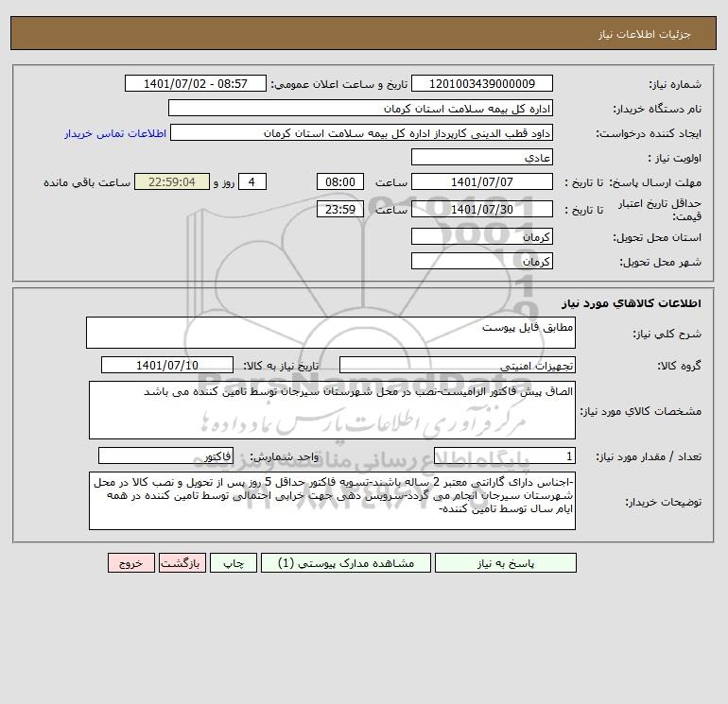Click the پاسخ به نیاز button
This screenshot has height=704, width=728.
tap(506, 563)
